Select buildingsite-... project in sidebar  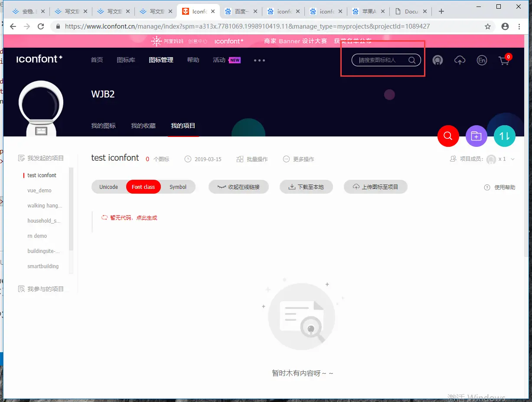[x=43, y=251]
